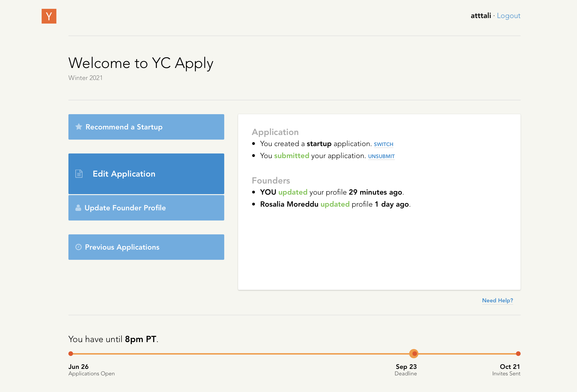
Task: Click the Oct 21 date label
Action: [x=510, y=367]
